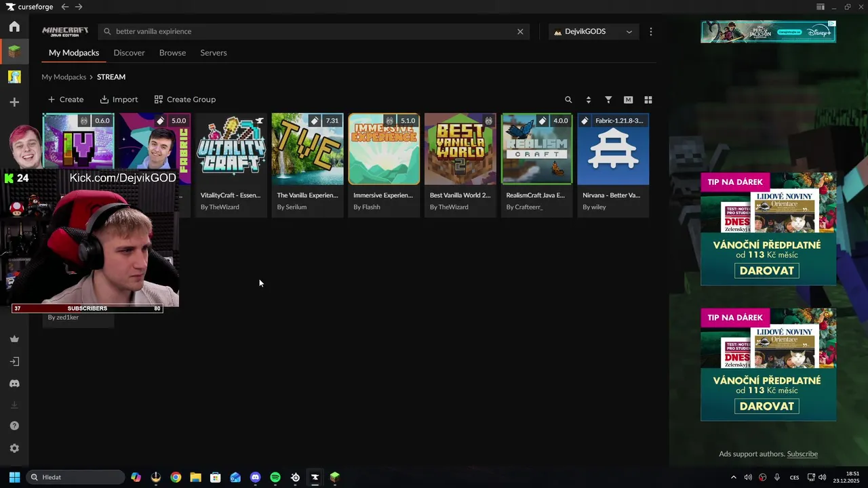Click DAROVAT in the upper ad
The height and width of the screenshot is (488, 868).
(767, 271)
